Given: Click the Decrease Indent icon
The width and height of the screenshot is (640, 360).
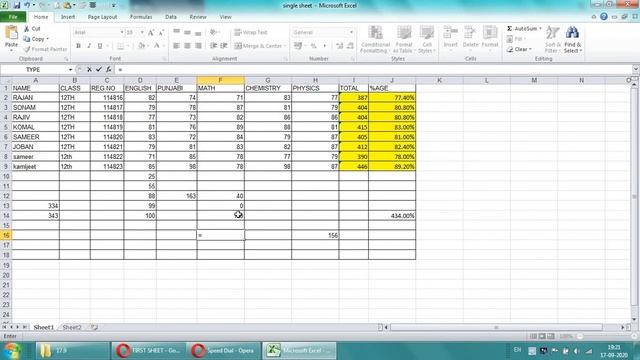Looking at the screenshot, I should pyautogui.click(x=213, y=46).
